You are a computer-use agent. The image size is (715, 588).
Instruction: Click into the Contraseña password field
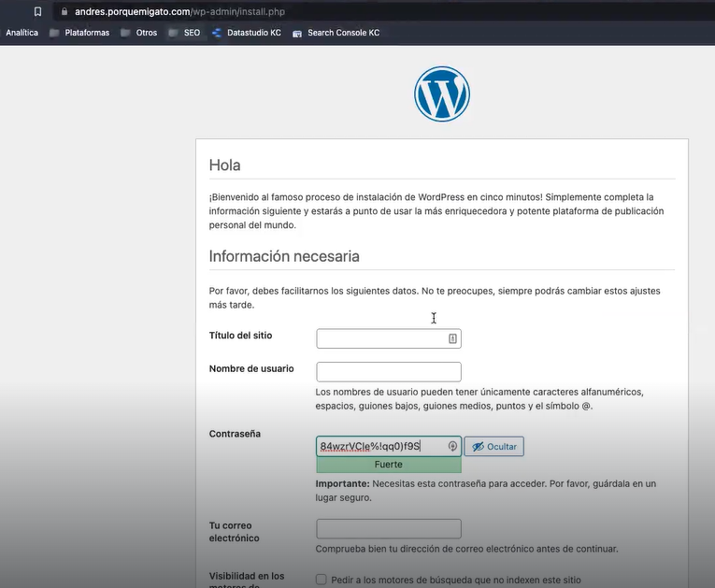[x=389, y=446]
